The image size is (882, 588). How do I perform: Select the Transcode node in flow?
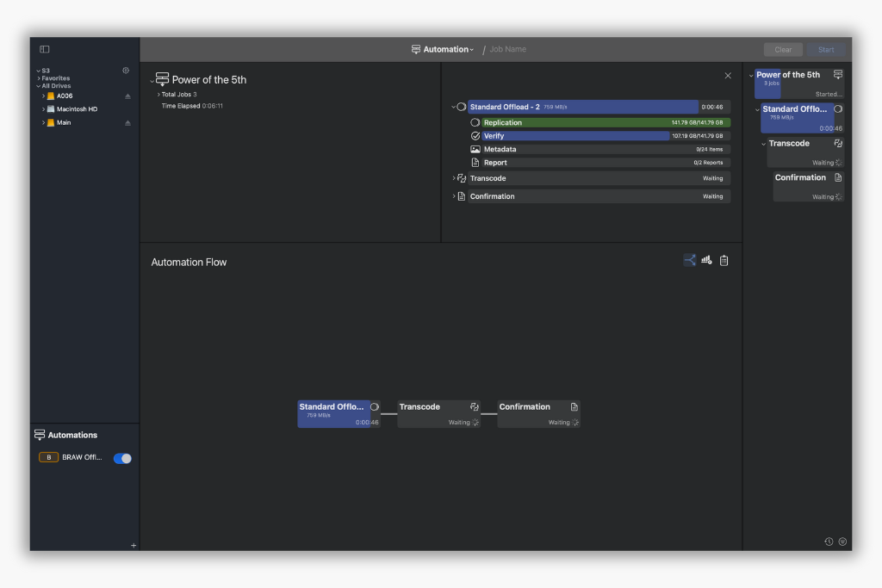click(438, 414)
